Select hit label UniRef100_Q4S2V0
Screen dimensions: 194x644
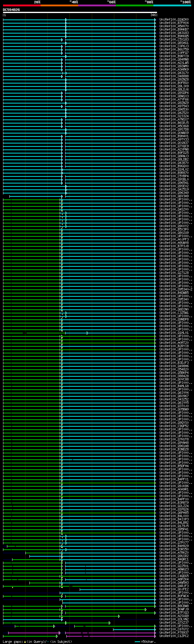point(174,209)
